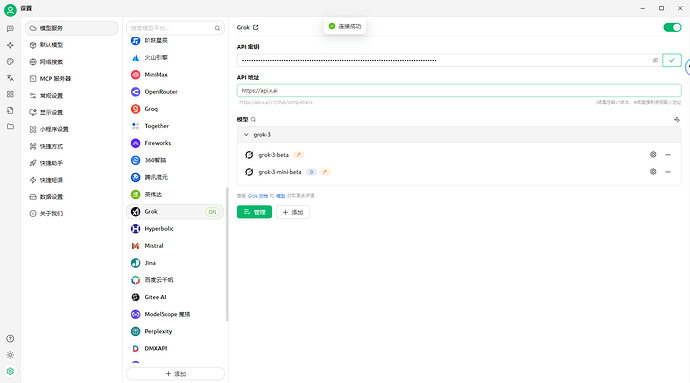
Task: Open 快捷短语 settings menu
Action: [72, 180]
